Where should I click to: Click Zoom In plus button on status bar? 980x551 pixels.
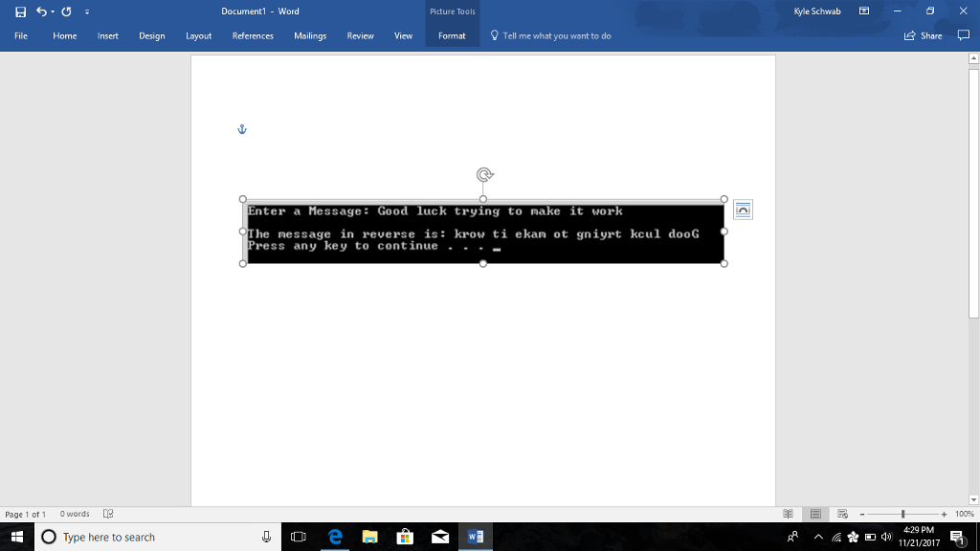(944, 514)
